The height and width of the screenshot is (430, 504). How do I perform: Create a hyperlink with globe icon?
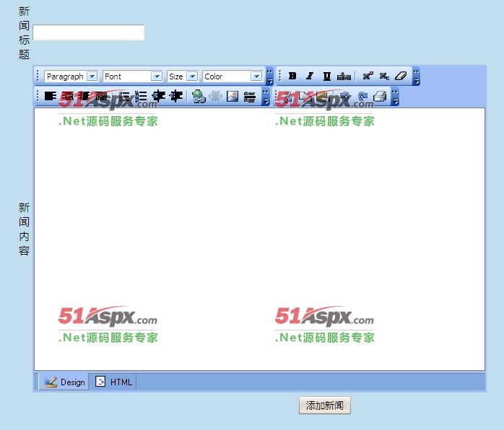199,97
